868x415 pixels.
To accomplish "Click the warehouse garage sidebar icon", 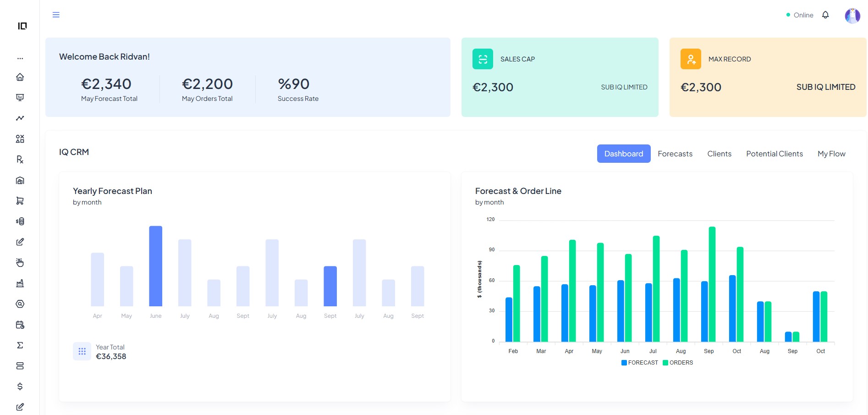I will (20, 180).
